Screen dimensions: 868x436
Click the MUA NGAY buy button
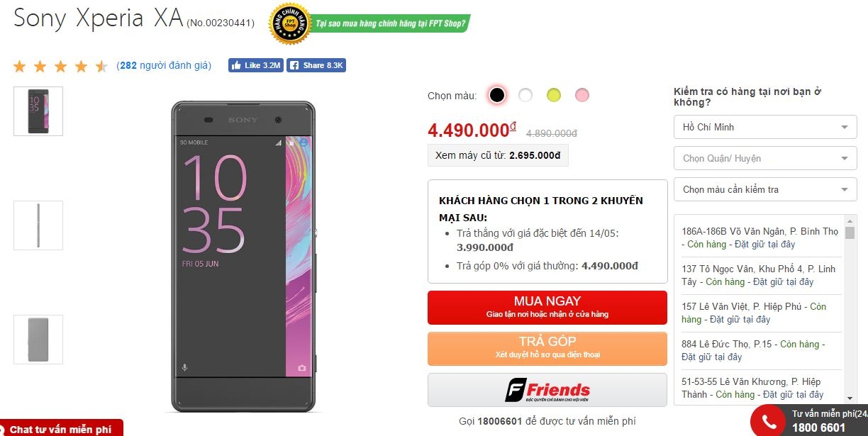(547, 307)
